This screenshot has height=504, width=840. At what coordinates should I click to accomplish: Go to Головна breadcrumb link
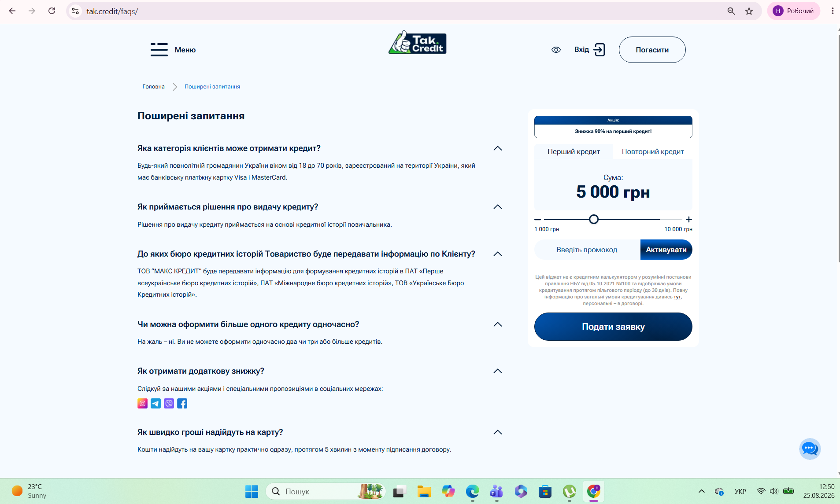[153, 87]
